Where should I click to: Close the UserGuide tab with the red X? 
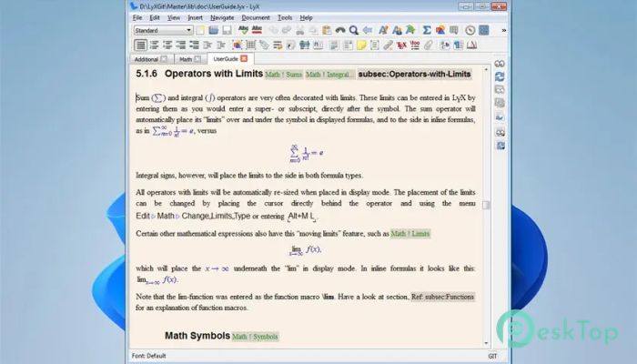click(x=244, y=58)
